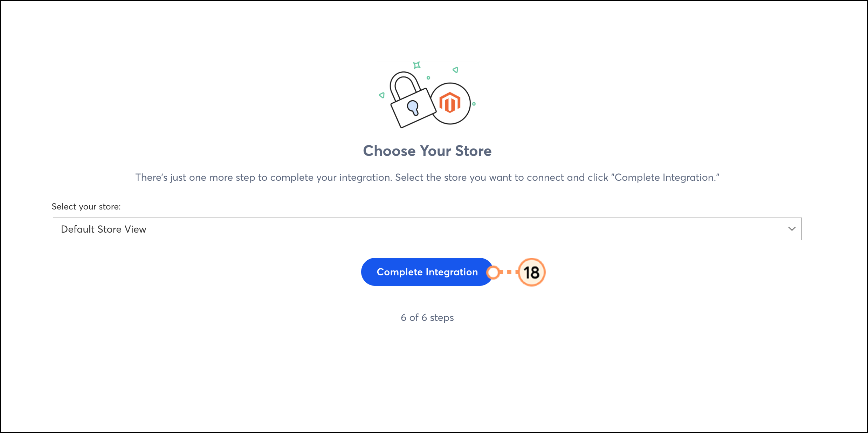The image size is (868, 433).
Task: Click the small green dot above the padlock body
Action: click(428, 78)
